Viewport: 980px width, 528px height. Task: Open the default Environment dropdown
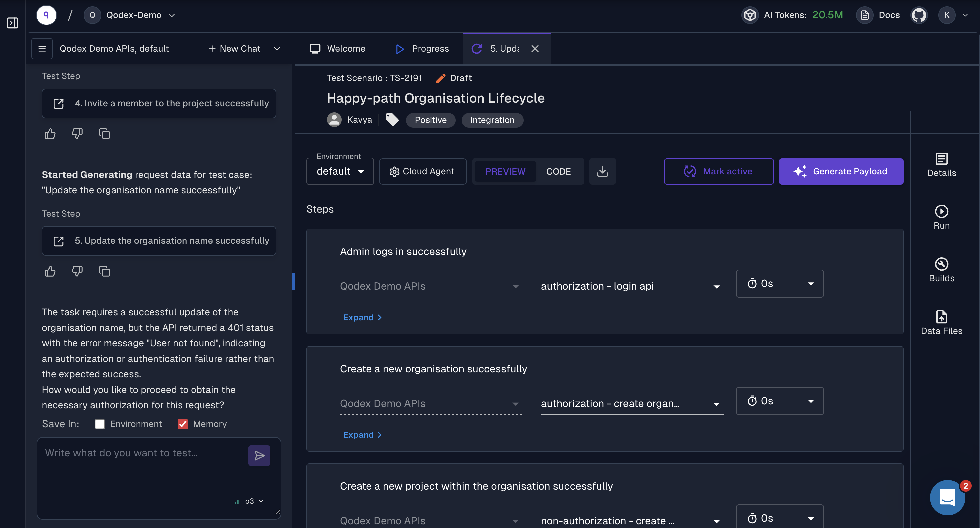(x=340, y=172)
